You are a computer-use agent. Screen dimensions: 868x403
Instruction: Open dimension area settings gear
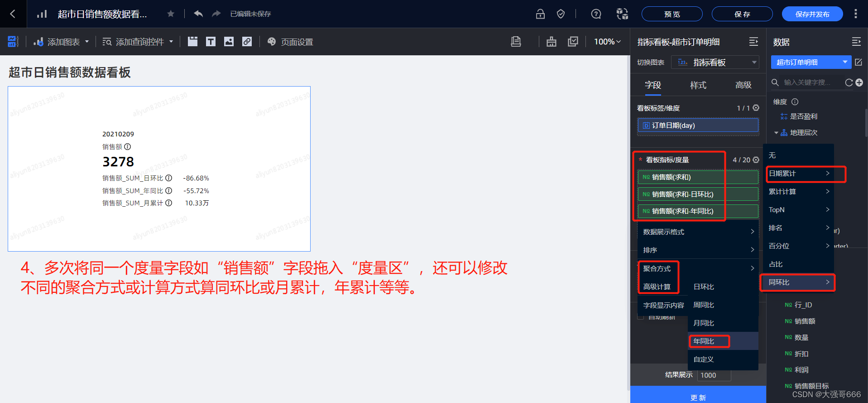point(756,108)
